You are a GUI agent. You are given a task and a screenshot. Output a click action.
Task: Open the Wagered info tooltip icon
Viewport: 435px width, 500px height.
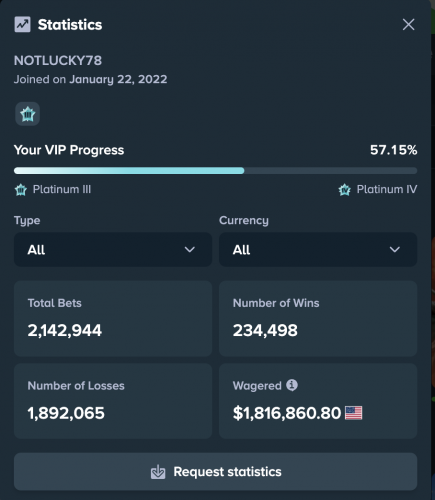pos(292,385)
